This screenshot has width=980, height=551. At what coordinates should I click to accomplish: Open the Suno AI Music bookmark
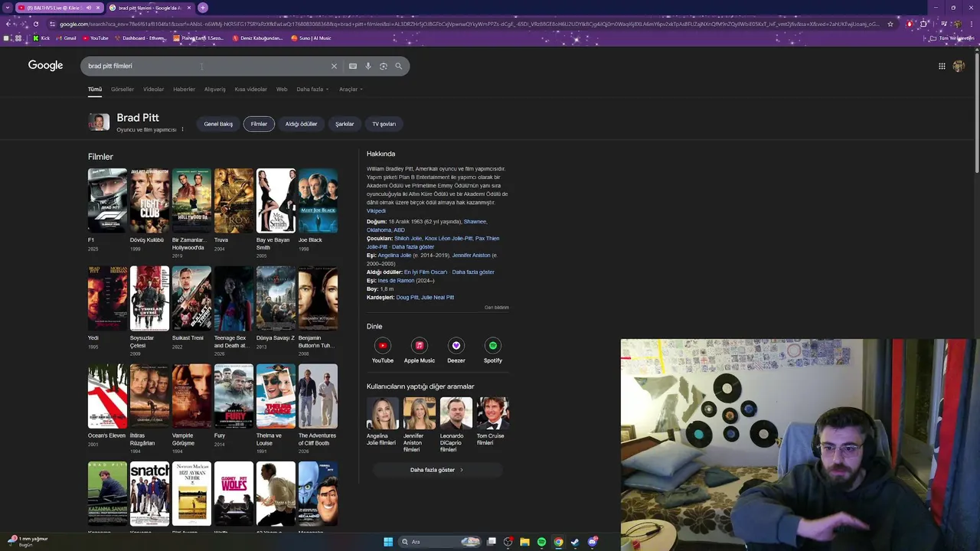click(x=311, y=37)
